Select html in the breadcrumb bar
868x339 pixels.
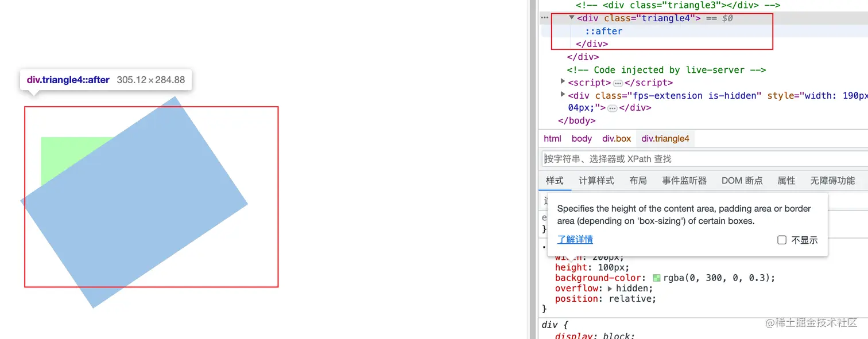(x=552, y=138)
